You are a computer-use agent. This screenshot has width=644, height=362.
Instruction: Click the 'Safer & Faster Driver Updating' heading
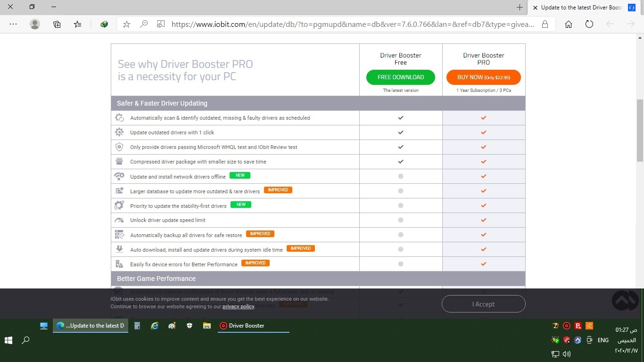[x=162, y=103]
